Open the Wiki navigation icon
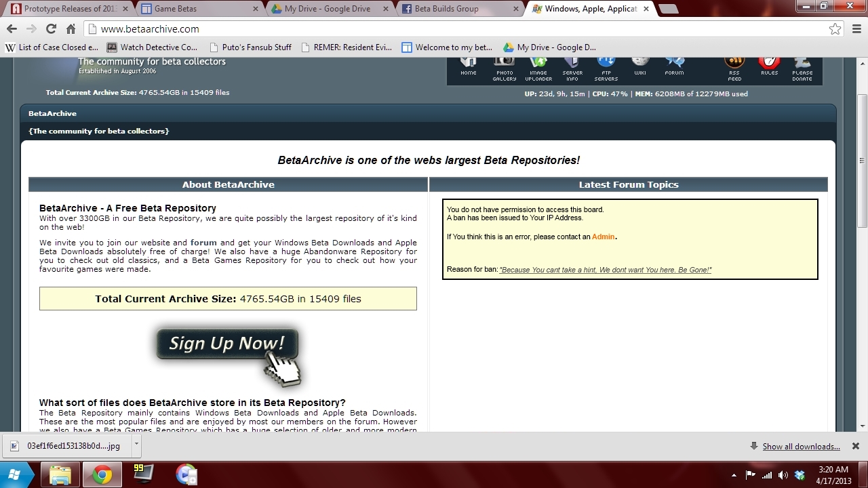The width and height of the screenshot is (868, 488). 640,66
